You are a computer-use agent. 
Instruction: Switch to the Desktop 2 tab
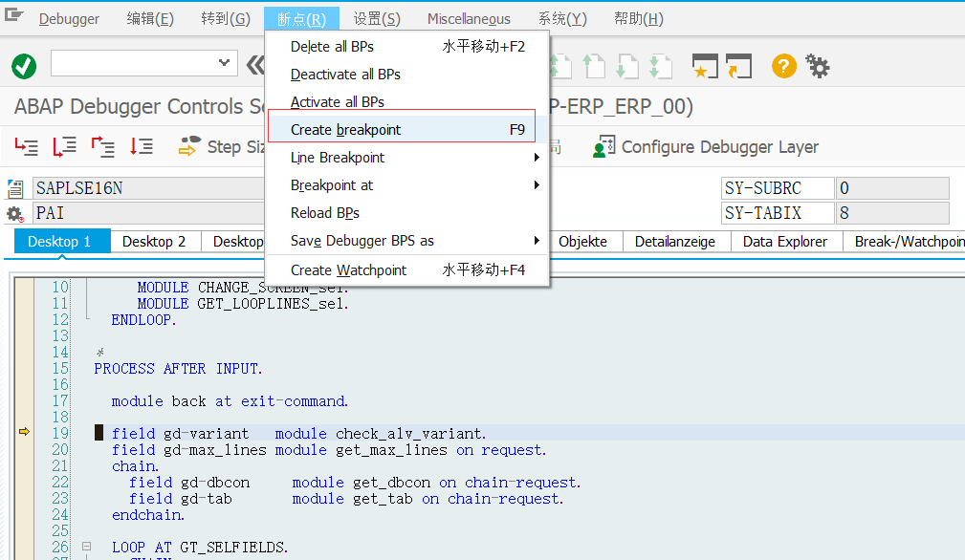pos(154,241)
